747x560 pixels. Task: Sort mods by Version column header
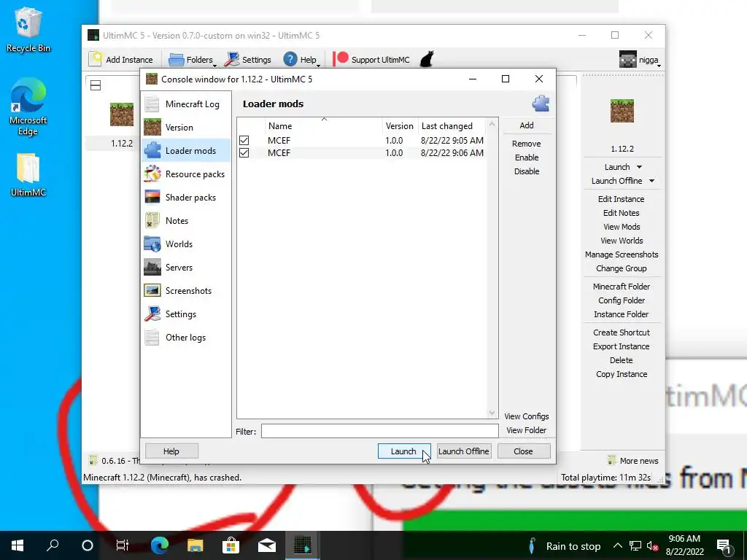[400, 125]
